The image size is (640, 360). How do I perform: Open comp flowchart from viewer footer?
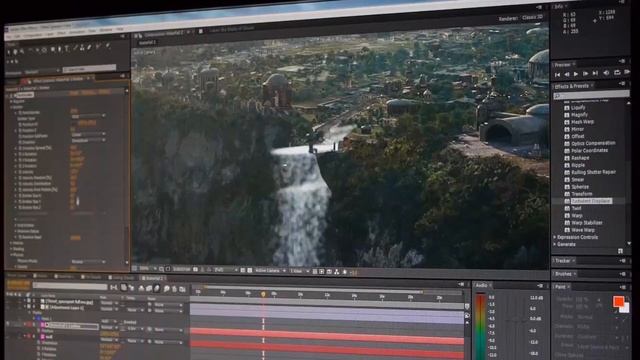click(336, 271)
